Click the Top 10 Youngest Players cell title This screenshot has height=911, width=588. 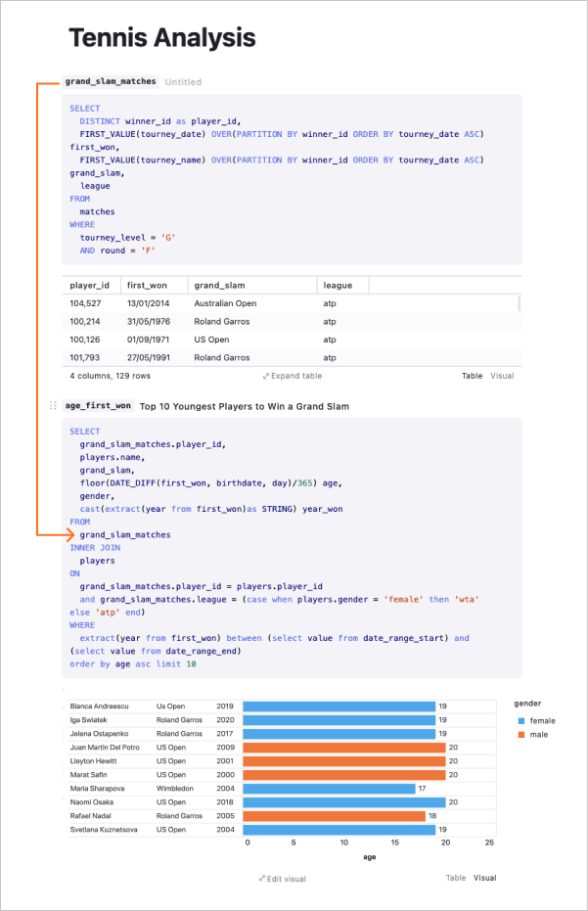tap(244, 406)
